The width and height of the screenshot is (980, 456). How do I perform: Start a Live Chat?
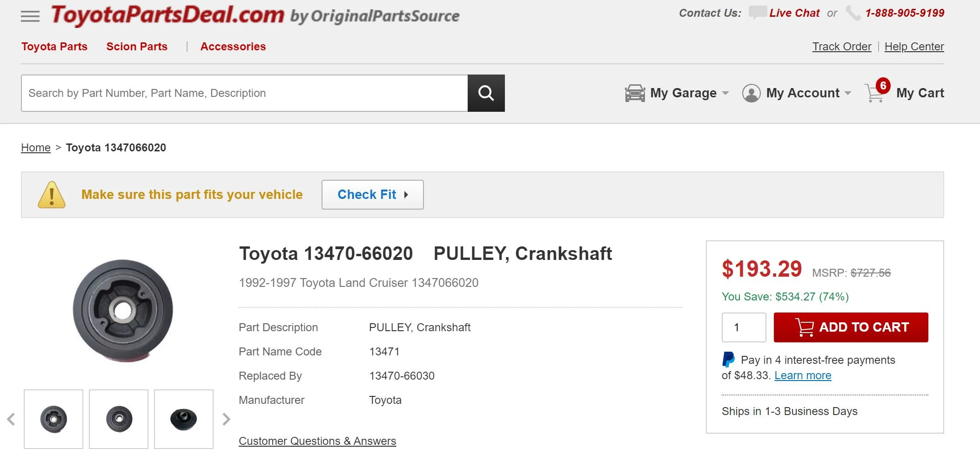794,13
